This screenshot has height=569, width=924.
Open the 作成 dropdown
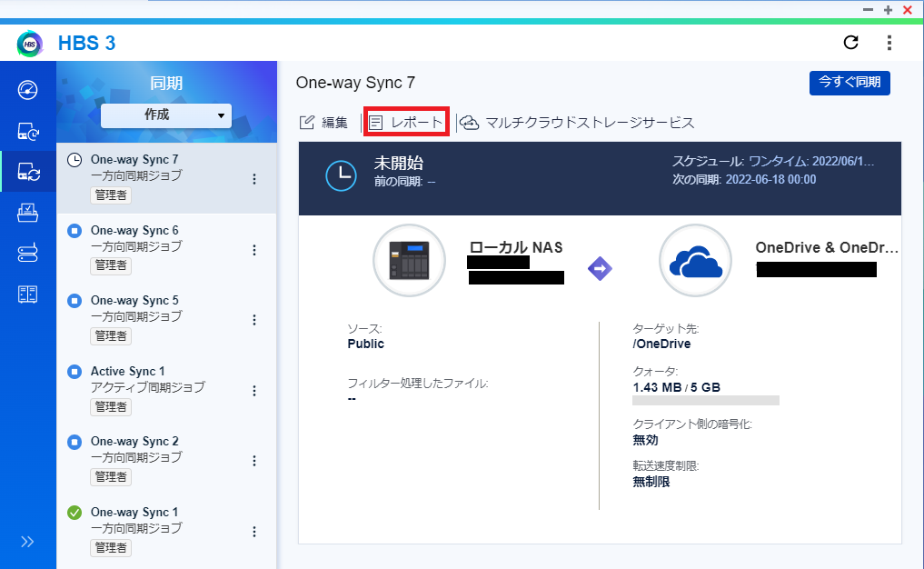click(166, 115)
